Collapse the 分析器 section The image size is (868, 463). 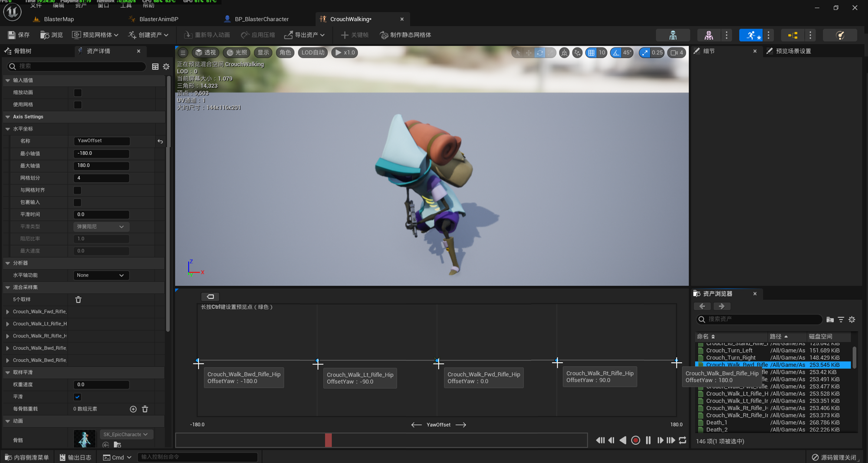[x=7, y=263]
